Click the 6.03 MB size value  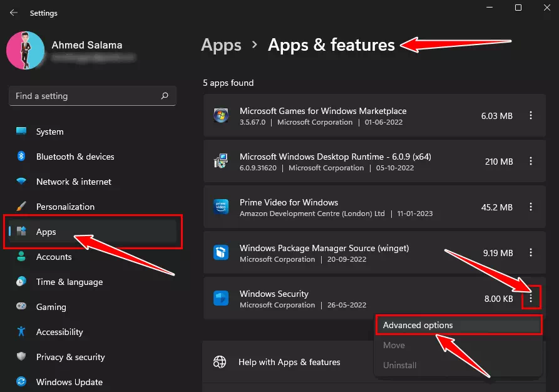coord(497,116)
